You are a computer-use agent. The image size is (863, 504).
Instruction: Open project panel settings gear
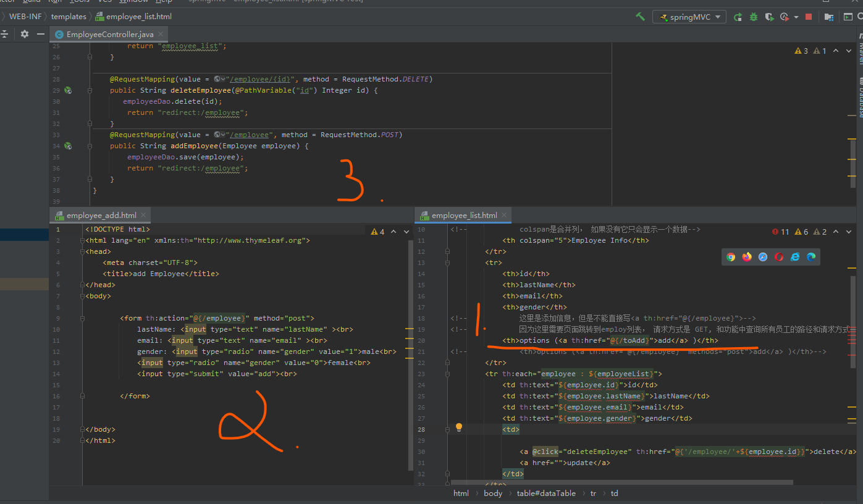coord(25,34)
